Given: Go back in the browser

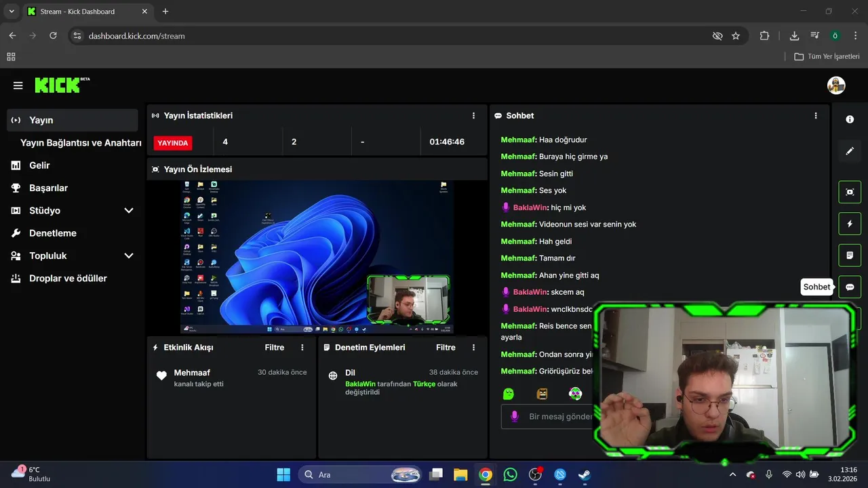Looking at the screenshot, I should 12,36.
